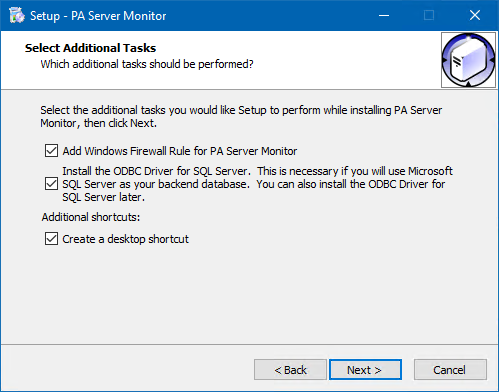The height and width of the screenshot is (392, 499).
Task: Click the 'Select the additional tasks you would like' instruction text
Action: coord(241,116)
